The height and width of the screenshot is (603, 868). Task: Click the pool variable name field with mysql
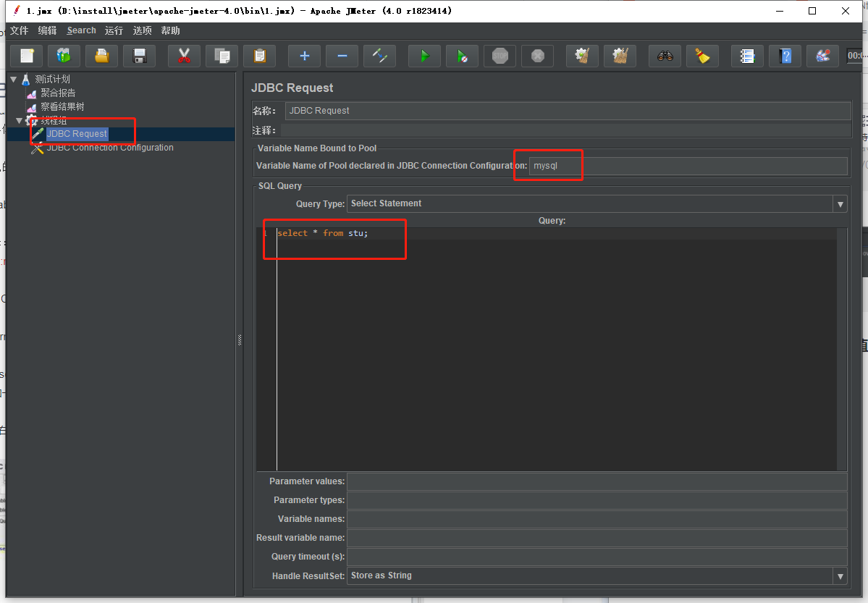tap(688, 166)
